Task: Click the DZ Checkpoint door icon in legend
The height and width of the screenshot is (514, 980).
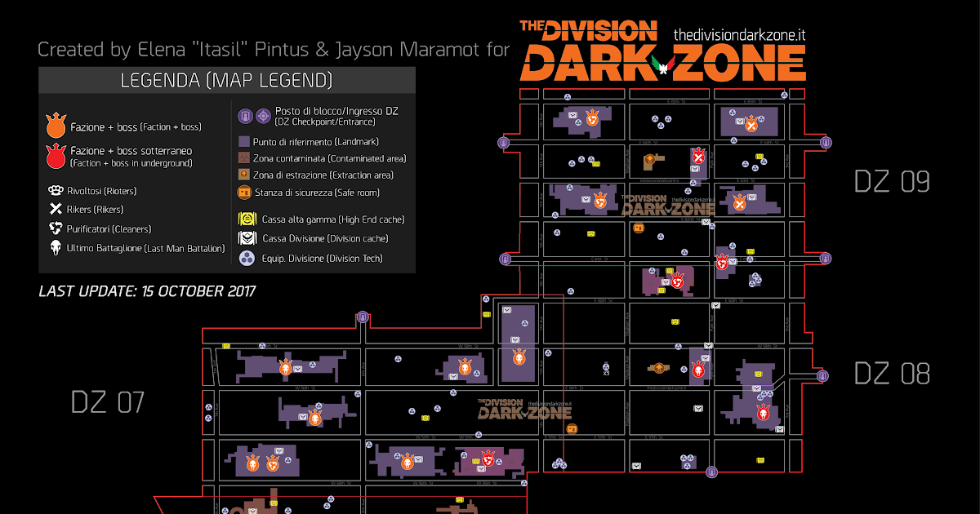Action: pos(245,116)
